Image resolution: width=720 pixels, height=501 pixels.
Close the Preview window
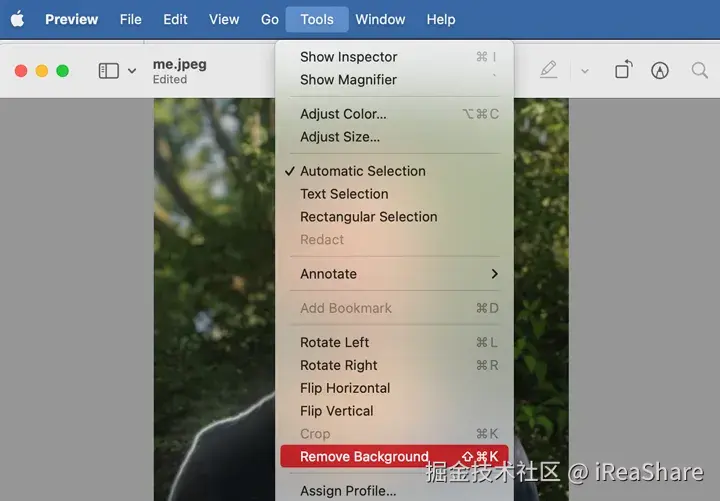pos(21,71)
